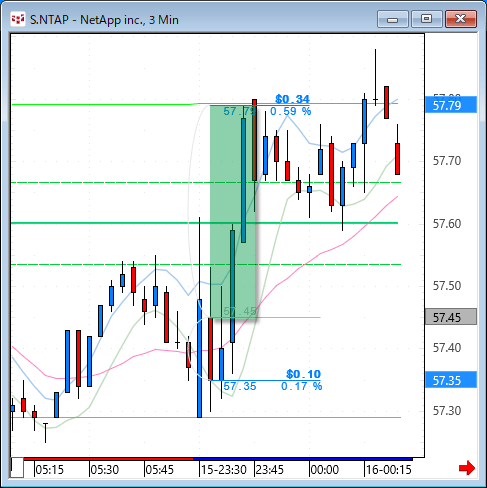The image size is (487, 488).
Task: Click the 0.59 % gain label
Action: click(291, 111)
